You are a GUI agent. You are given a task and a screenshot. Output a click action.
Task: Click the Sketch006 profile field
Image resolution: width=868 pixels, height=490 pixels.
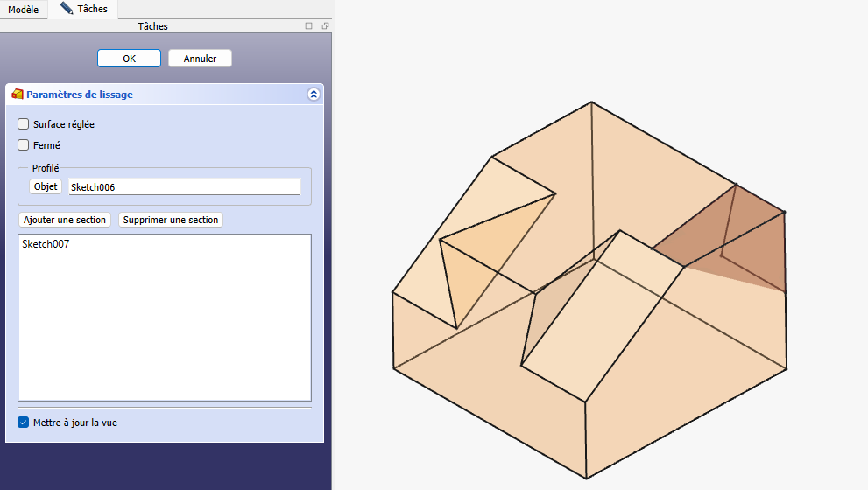[184, 186]
